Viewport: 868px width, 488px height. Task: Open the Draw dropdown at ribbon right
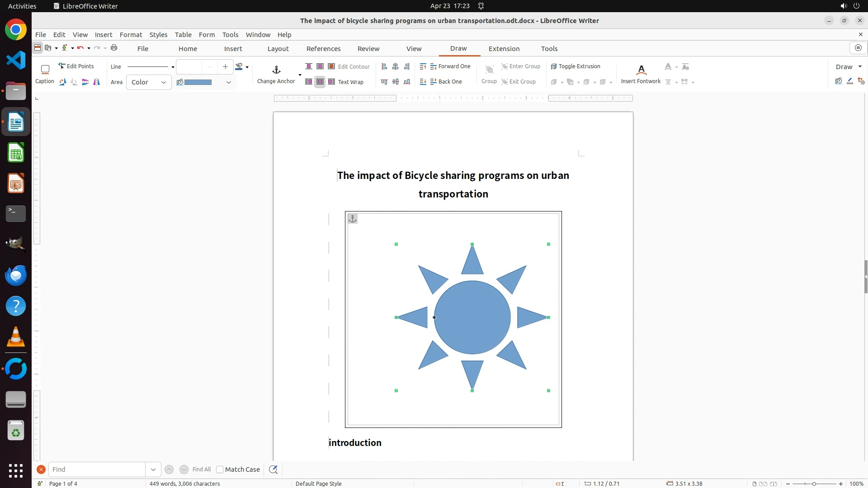pos(848,67)
